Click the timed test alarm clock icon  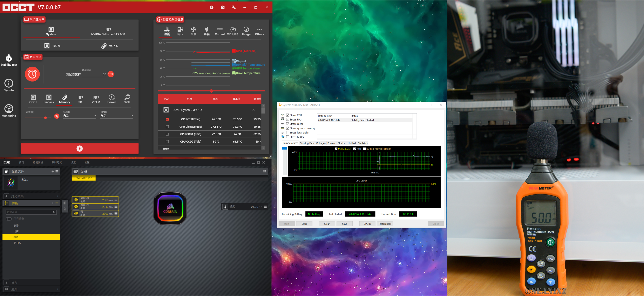(32, 74)
